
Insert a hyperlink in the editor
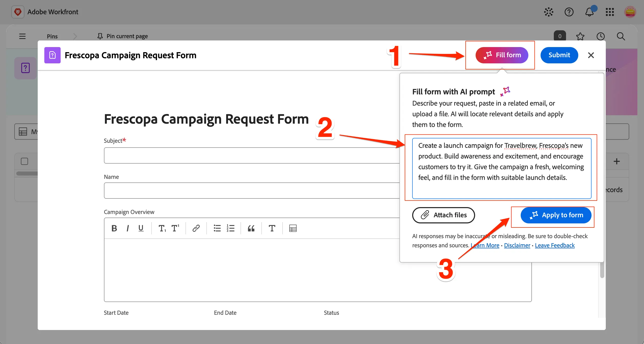click(196, 228)
